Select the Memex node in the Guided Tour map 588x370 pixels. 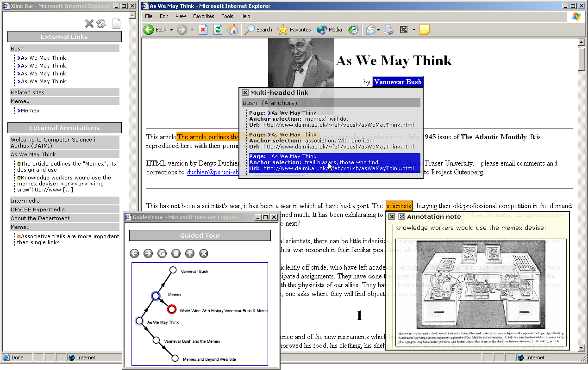pyautogui.click(x=156, y=296)
